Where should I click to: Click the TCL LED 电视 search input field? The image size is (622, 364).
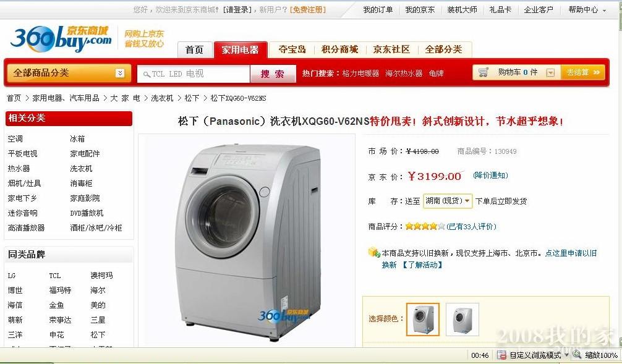coord(194,74)
